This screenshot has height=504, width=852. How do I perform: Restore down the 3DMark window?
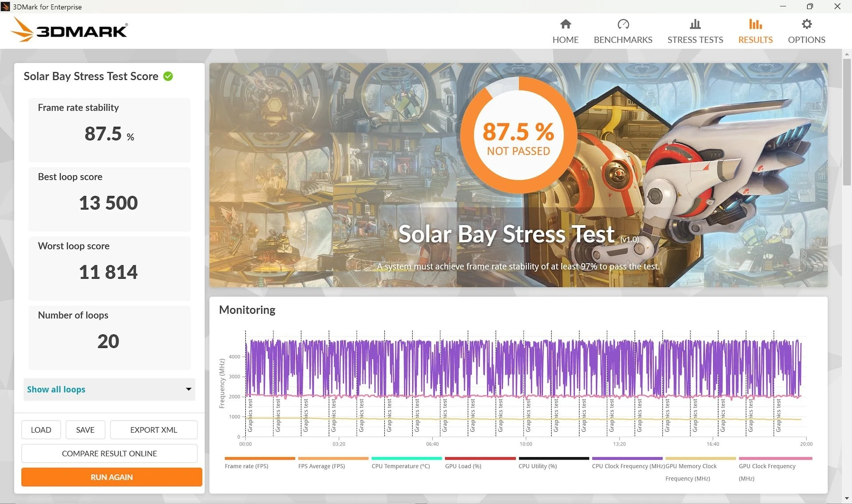(x=810, y=7)
